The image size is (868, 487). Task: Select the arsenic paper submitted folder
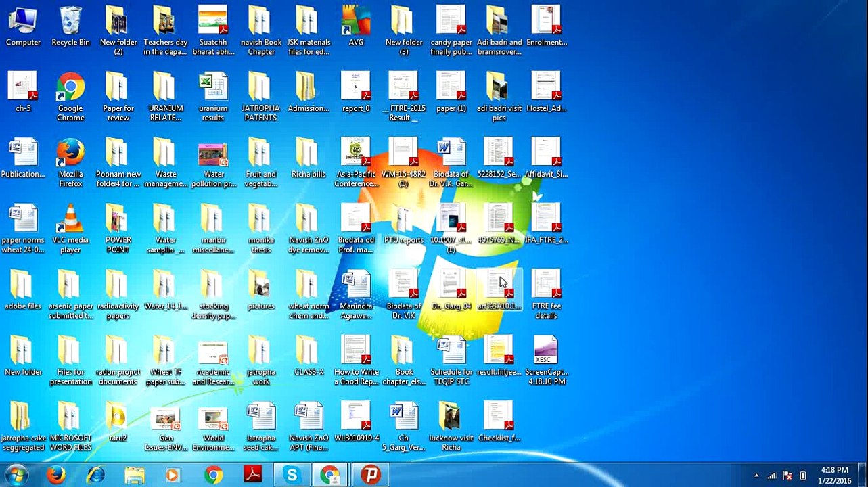point(70,295)
